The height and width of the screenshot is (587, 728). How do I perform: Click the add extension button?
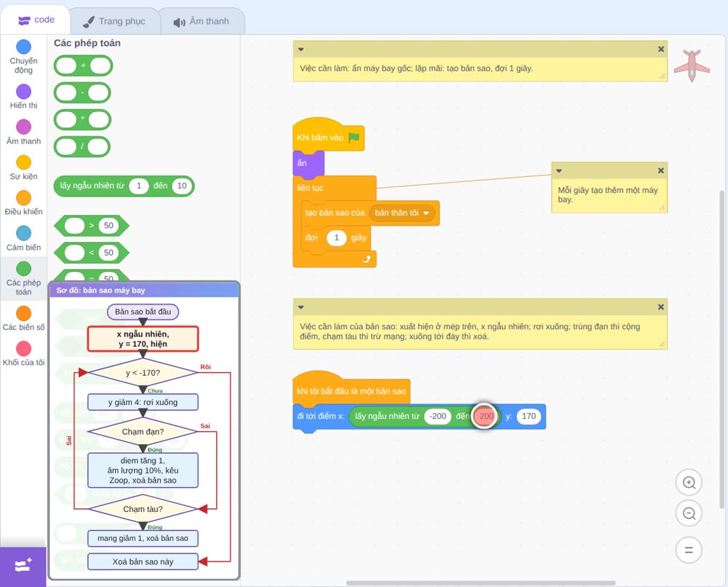23,567
